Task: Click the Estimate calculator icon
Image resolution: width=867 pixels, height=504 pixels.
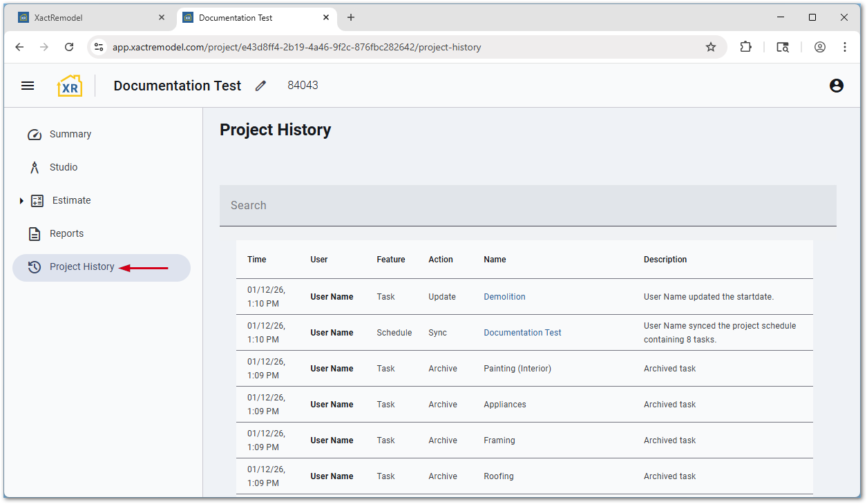Action: (x=37, y=200)
